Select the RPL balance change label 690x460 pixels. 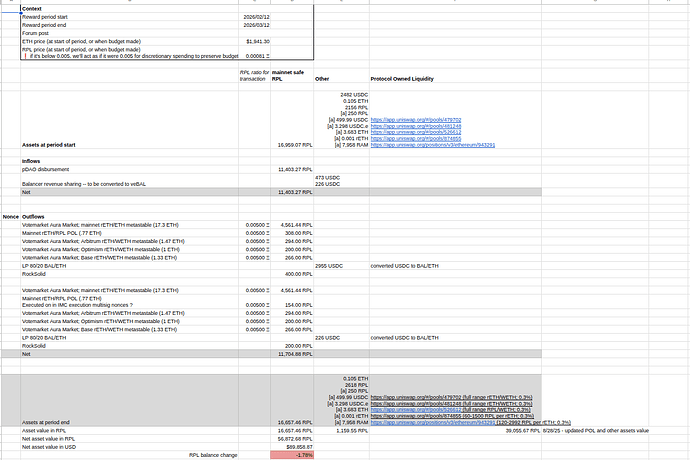[x=129, y=455]
